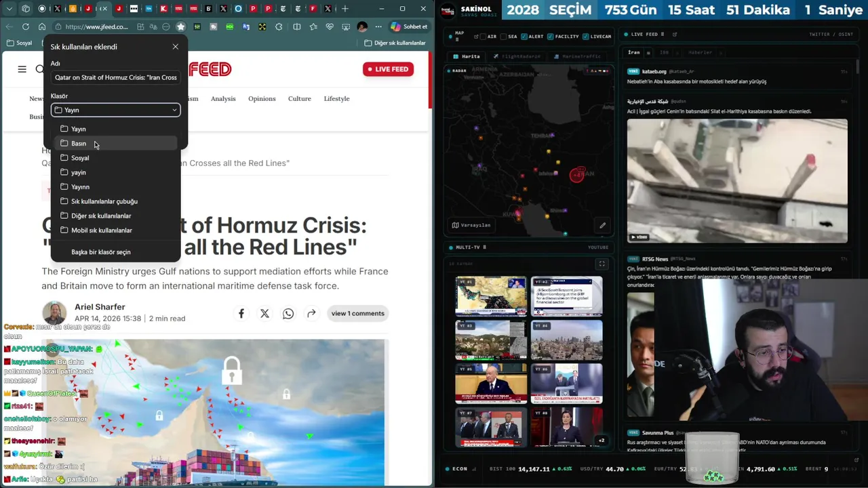Open the YT #4 city skyline thumbnail
Image resolution: width=868 pixels, height=488 pixels.
tap(566, 340)
